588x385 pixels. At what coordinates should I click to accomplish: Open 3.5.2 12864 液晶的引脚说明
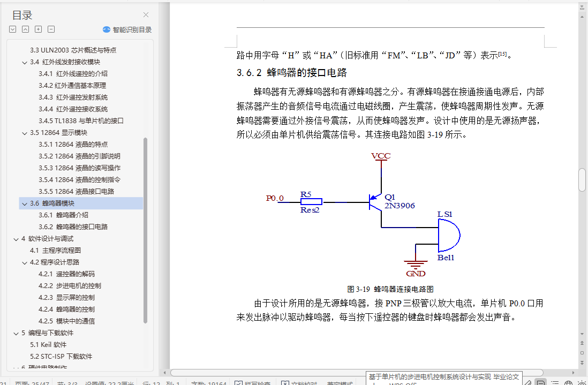[79, 156]
